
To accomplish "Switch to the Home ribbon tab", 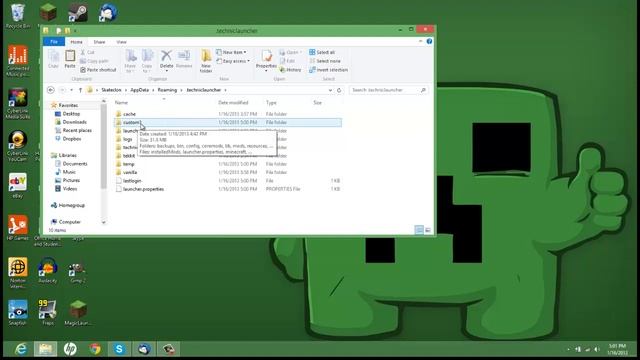I will coord(76,42).
